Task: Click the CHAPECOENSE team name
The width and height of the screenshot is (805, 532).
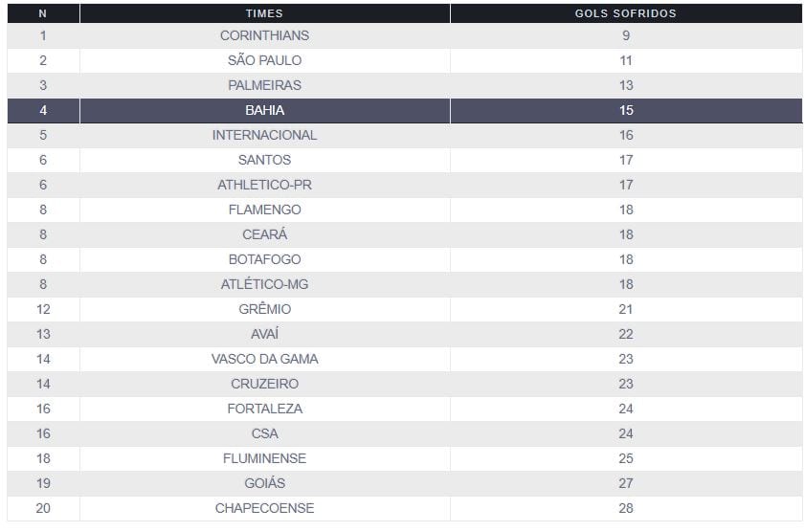Action: pyautogui.click(x=264, y=508)
